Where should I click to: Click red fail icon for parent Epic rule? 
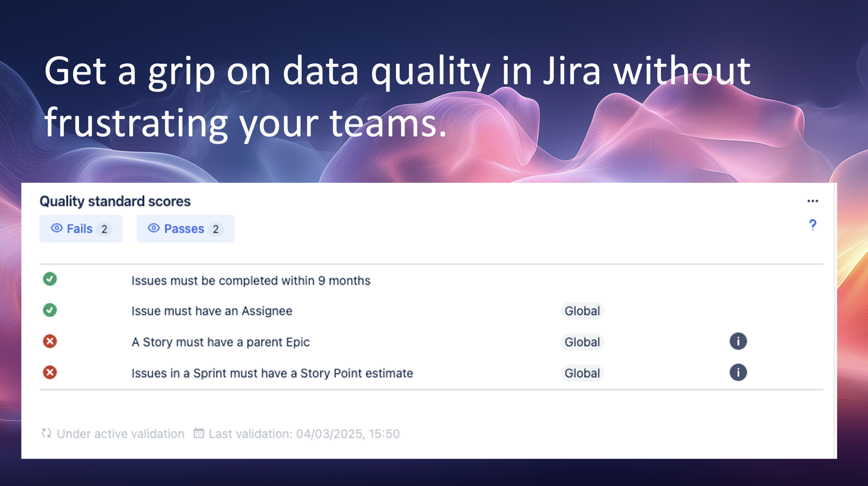pyautogui.click(x=50, y=341)
